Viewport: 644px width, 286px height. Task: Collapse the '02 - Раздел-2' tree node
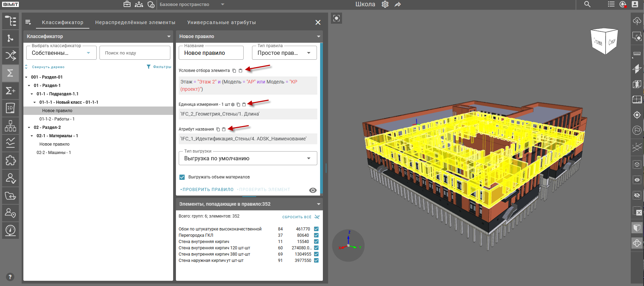[x=29, y=127]
